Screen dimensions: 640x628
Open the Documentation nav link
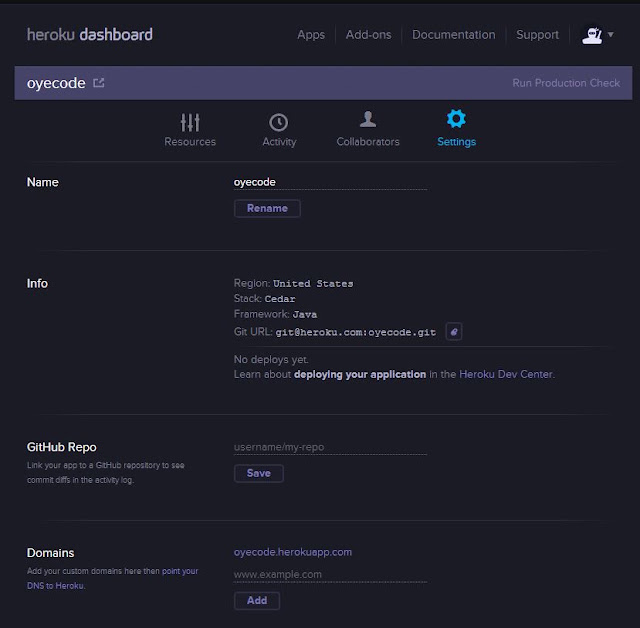pos(453,35)
